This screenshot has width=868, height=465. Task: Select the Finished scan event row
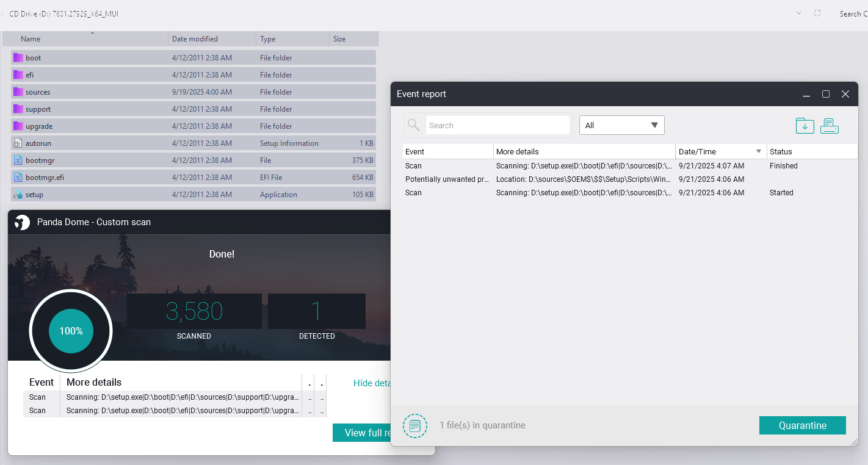point(630,166)
